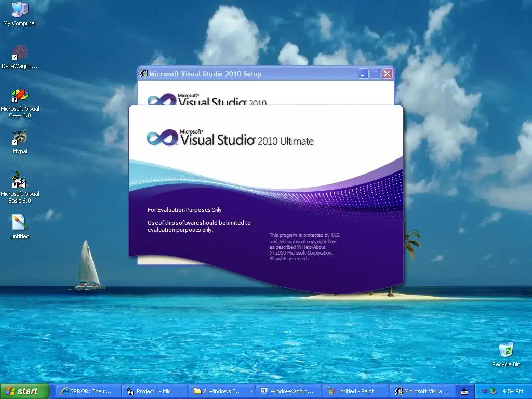Switch to Project1 Visual Basic taskbar button
This screenshot has height=399, width=532.
point(154,391)
